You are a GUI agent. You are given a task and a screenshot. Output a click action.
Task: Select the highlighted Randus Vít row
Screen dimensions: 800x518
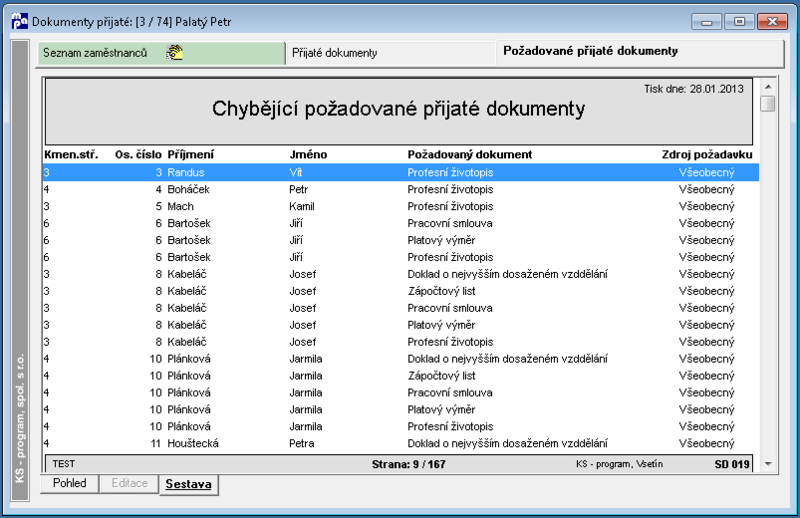(x=401, y=172)
